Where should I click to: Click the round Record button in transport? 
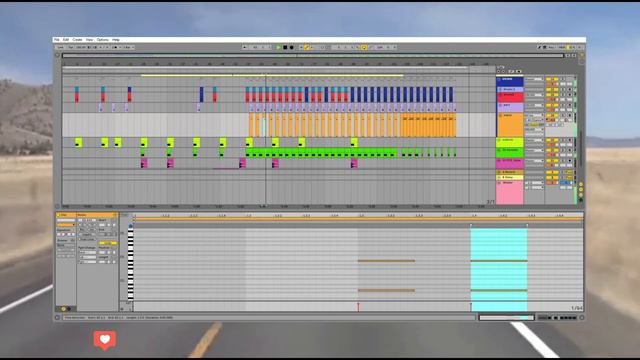click(x=291, y=47)
